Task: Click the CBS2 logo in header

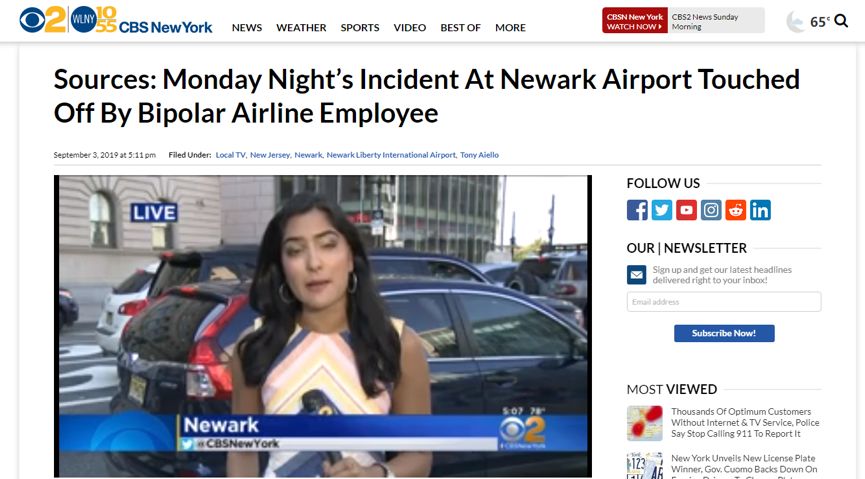Action: click(42, 20)
